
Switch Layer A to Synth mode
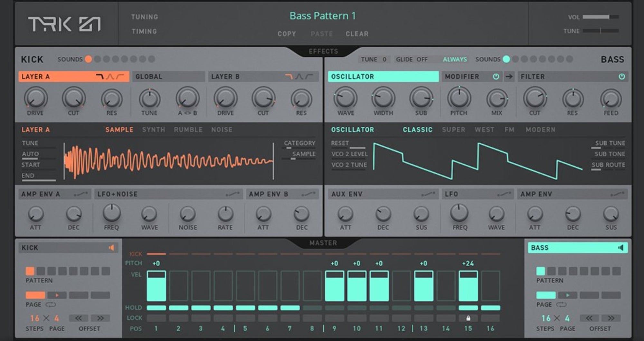154,130
